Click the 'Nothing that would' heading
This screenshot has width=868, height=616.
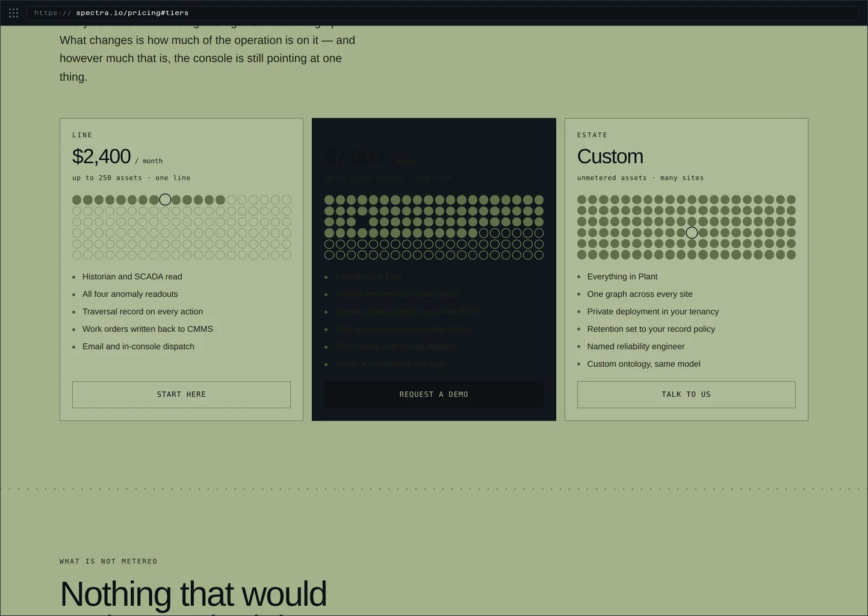coord(193,594)
